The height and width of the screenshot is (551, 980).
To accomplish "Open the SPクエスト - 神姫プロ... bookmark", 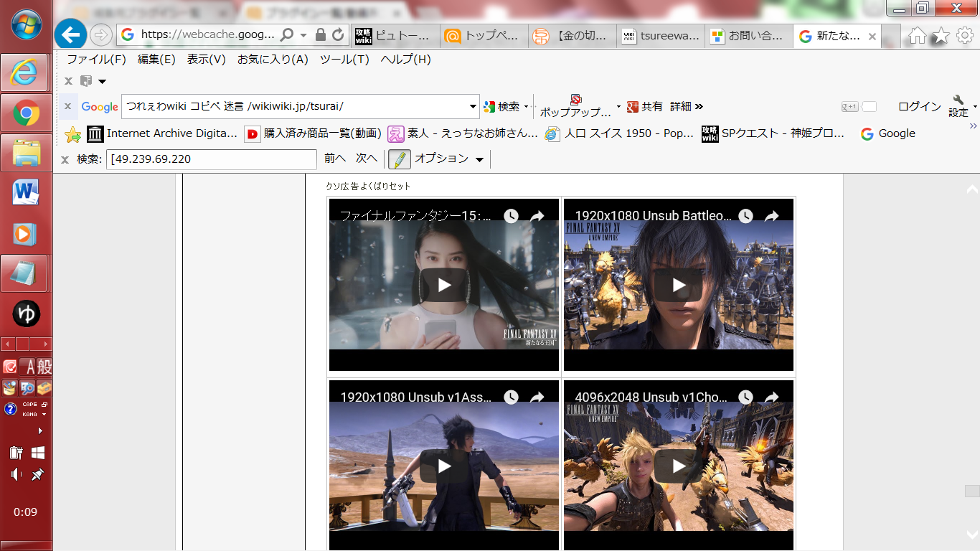I will [773, 133].
